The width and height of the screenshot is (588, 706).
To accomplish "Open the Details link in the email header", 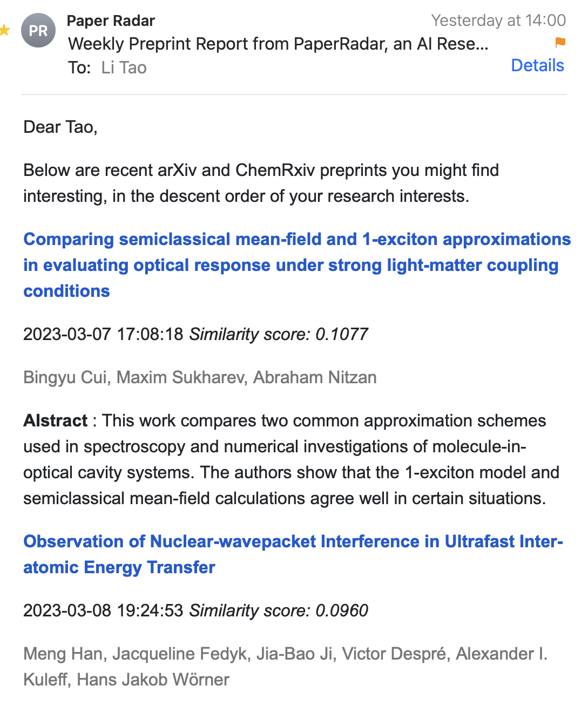I will click(x=537, y=65).
